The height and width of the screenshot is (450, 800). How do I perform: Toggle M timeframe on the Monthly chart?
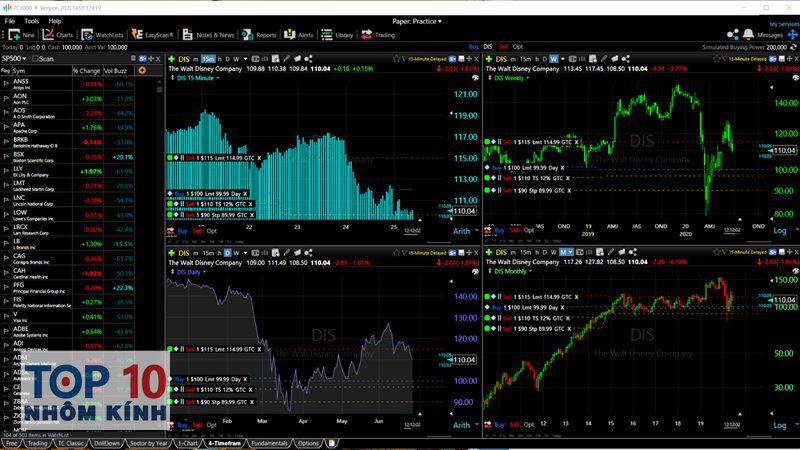click(563, 252)
